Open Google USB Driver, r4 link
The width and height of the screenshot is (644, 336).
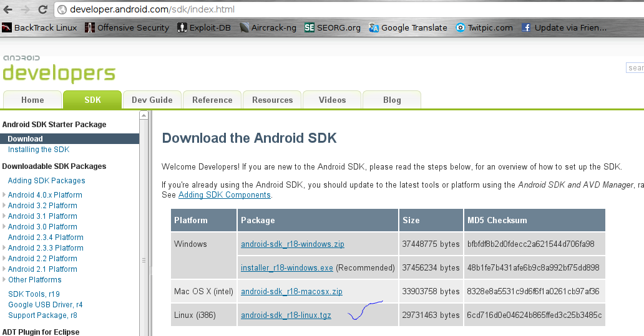pyautogui.click(x=45, y=304)
